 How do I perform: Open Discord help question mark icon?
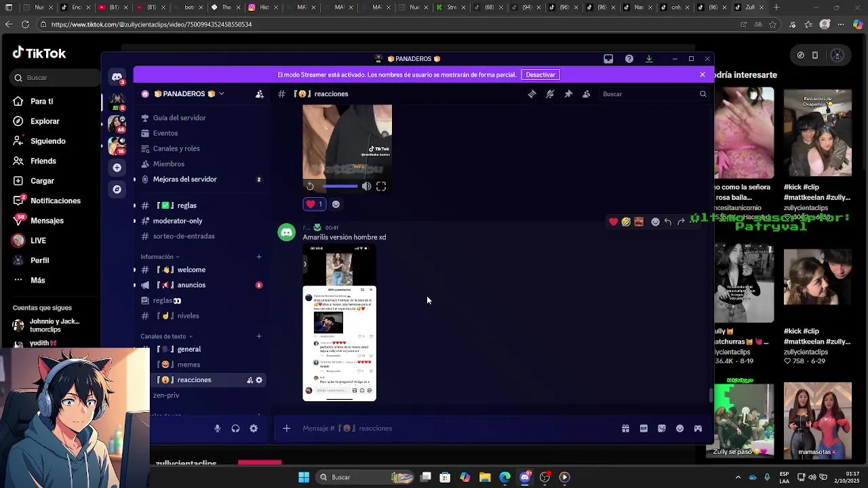[x=629, y=59]
